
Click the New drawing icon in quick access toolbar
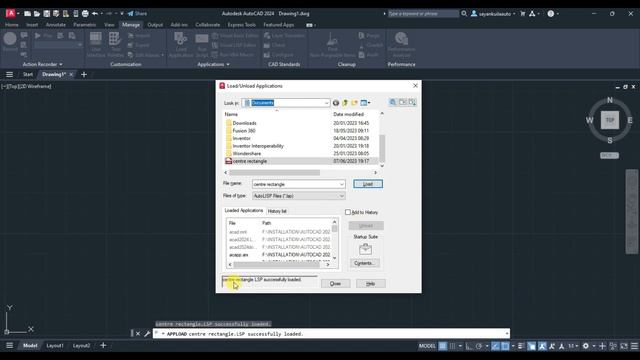tap(27, 13)
